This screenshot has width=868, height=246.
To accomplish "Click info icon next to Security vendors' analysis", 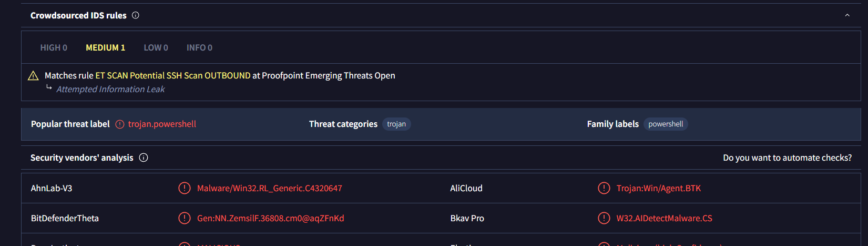I will tap(144, 158).
